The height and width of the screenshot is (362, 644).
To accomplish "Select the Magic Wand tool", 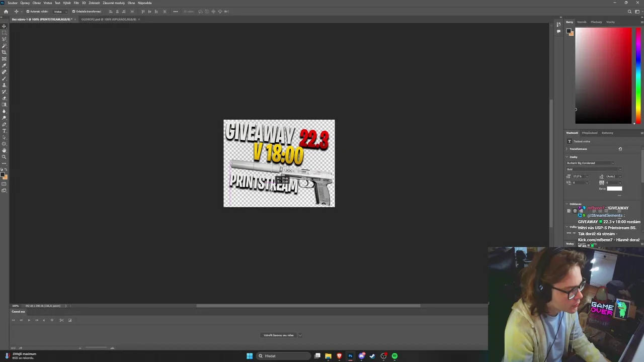I will pyautogui.click(x=4, y=46).
